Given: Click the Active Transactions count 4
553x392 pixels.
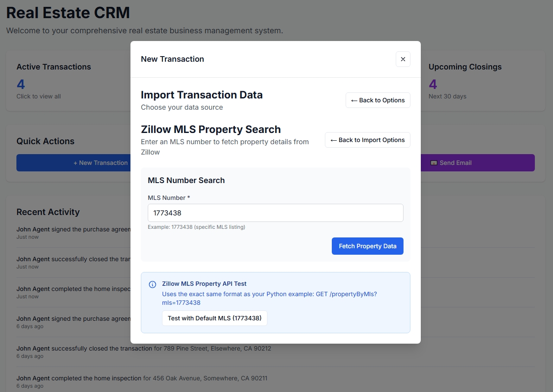Looking at the screenshot, I should point(21,84).
